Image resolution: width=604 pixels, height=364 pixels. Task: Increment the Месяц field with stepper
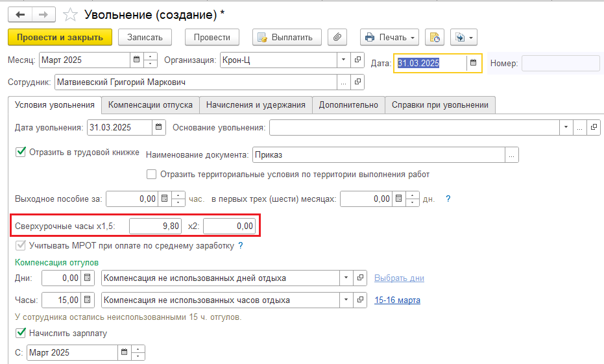(151, 57)
